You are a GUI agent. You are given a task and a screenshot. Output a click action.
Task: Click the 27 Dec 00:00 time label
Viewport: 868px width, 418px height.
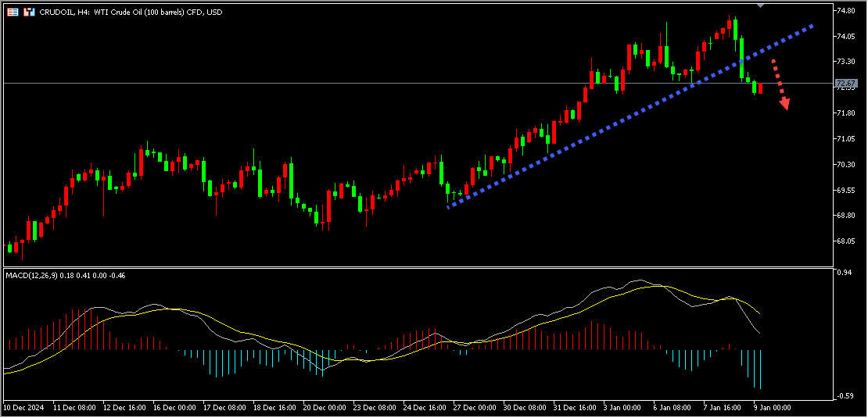point(475,408)
